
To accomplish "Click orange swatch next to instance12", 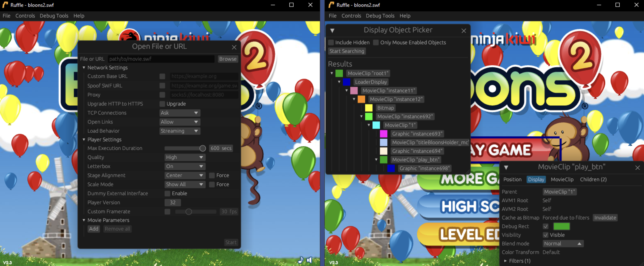I will coord(361,99).
